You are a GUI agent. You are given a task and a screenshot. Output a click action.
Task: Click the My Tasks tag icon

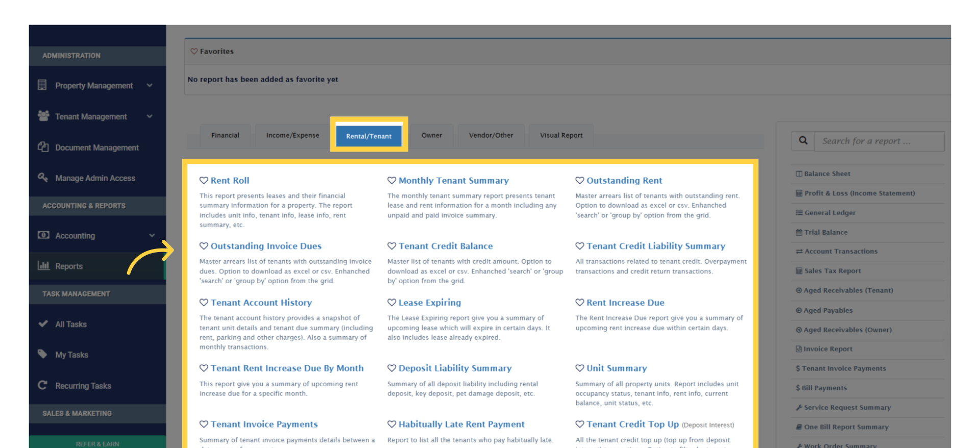[x=42, y=354]
